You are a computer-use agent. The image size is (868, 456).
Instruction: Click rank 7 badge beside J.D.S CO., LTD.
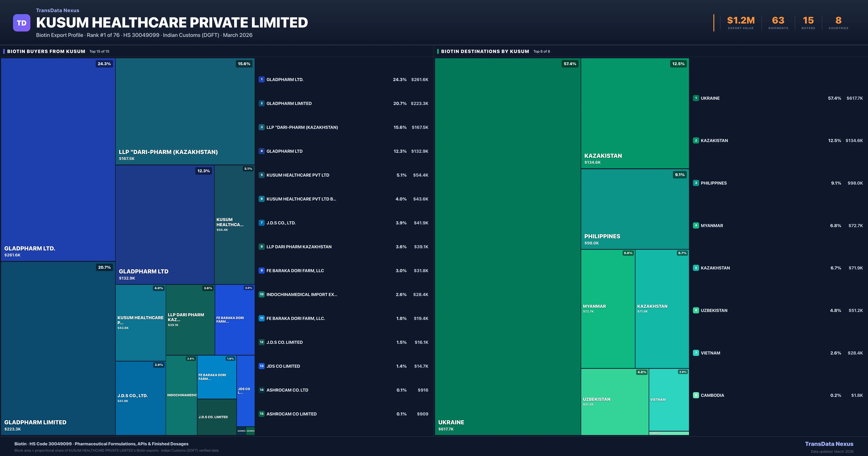(261, 223)
